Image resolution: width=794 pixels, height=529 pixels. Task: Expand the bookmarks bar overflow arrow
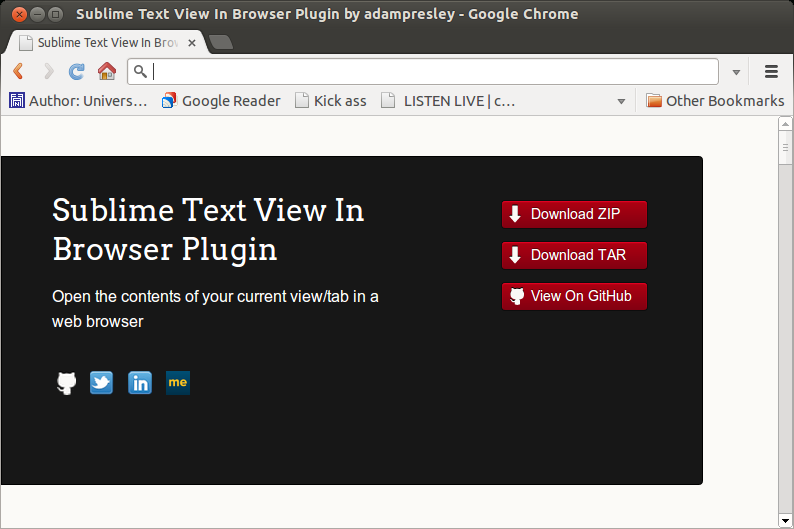(x=621, y=101)
